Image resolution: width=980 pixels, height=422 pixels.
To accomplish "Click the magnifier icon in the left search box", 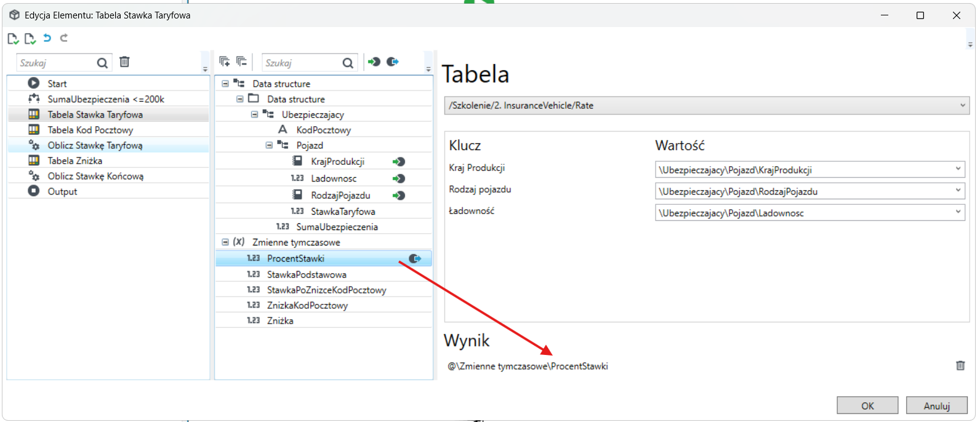I will 102,63.
